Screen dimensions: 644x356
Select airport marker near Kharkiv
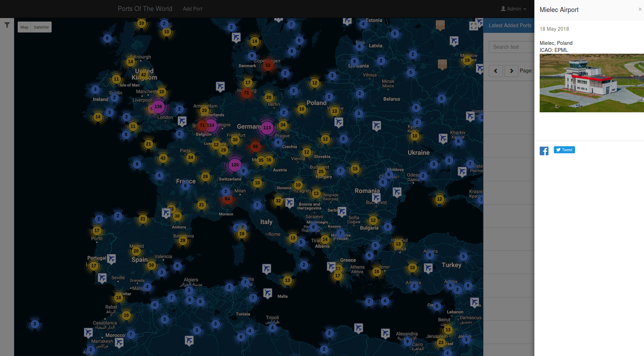coord(443,138)
